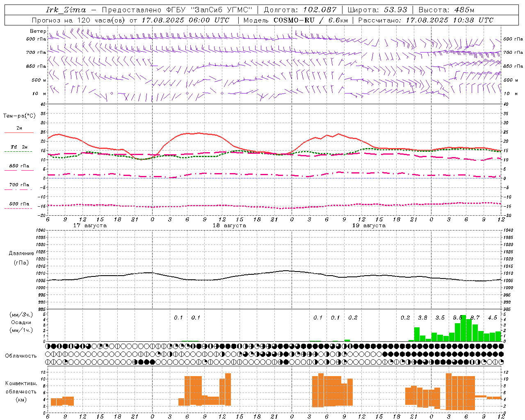Click the tallest green precipitation bar
Viewport: 525px width, 420px height.
pyautogui.click(x=463, y=328)
